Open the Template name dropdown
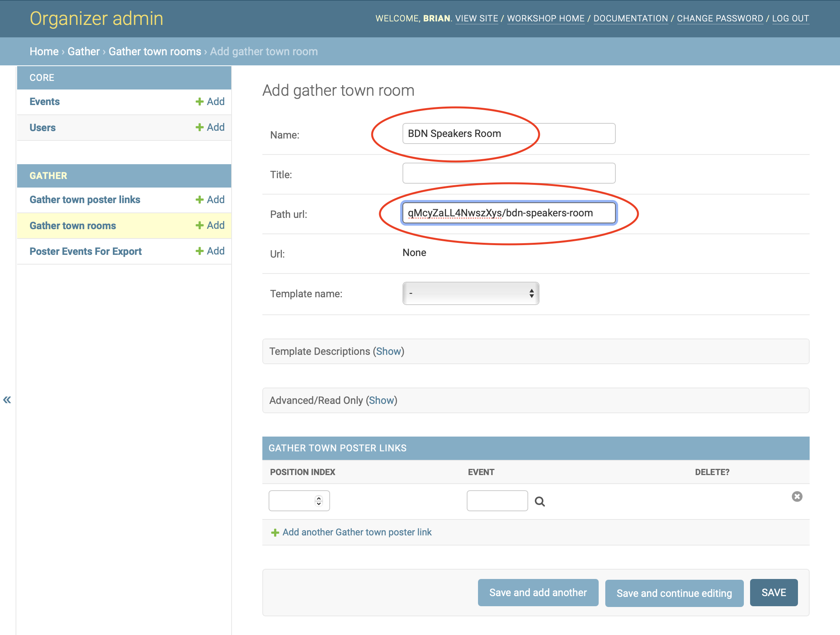This screenshot has height=635, width=840. coord(471,293)
